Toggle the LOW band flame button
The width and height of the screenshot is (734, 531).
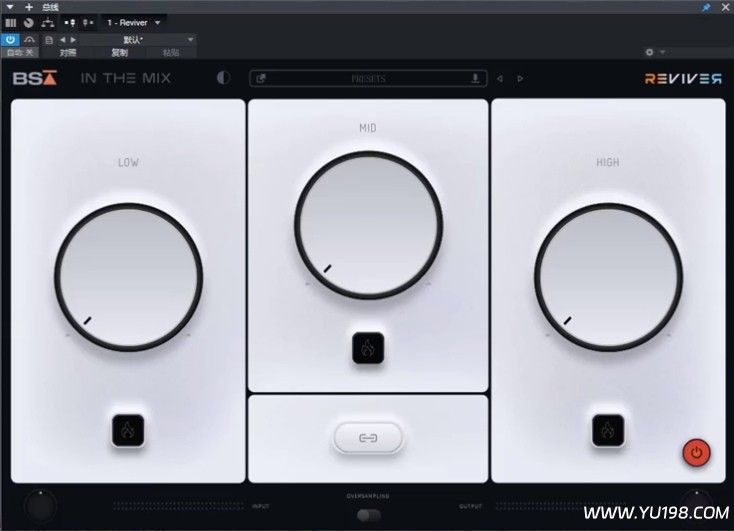pyautogui.click(x=128, y=430)
